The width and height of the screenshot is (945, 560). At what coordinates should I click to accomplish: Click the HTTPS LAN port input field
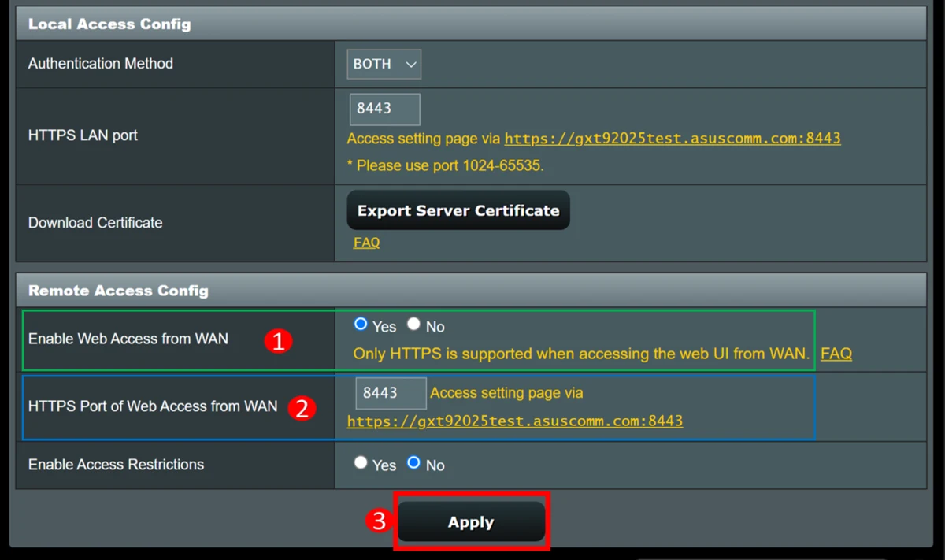[x=384, y=109]
